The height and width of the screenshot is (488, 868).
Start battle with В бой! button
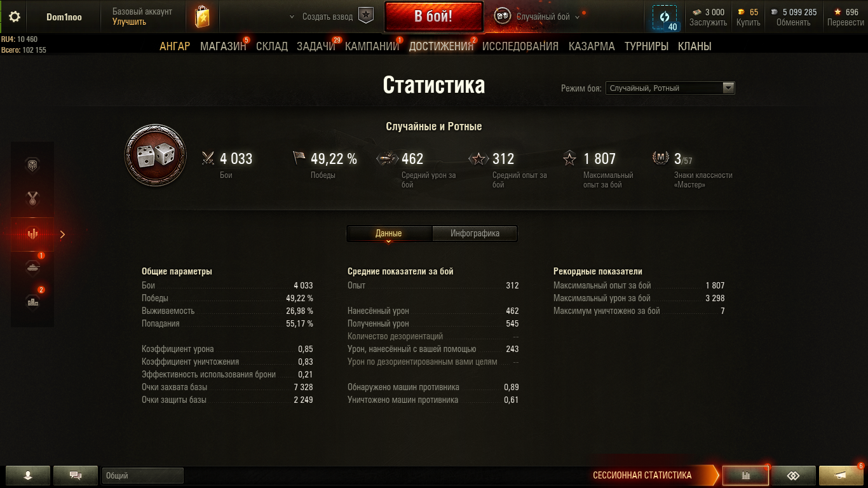point(433,17)
